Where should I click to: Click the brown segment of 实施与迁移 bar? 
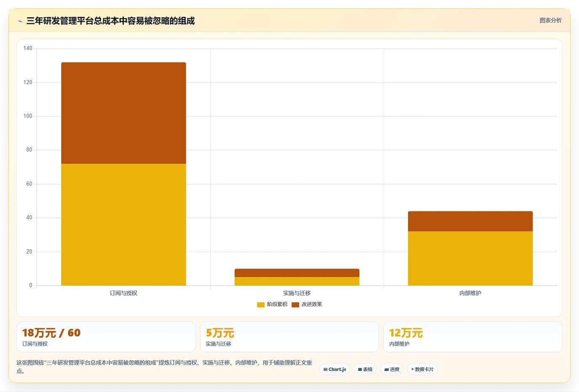297,273
